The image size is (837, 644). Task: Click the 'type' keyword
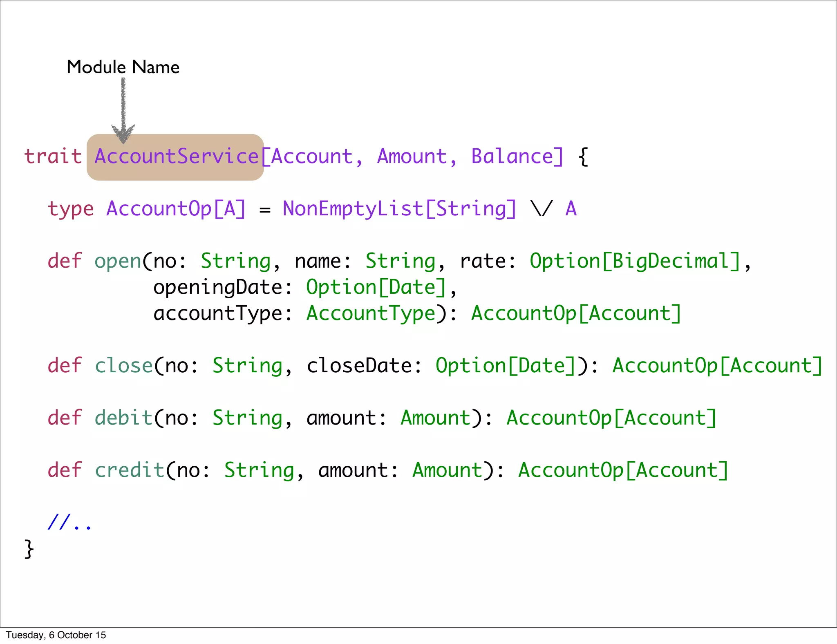tap(71, 210)
